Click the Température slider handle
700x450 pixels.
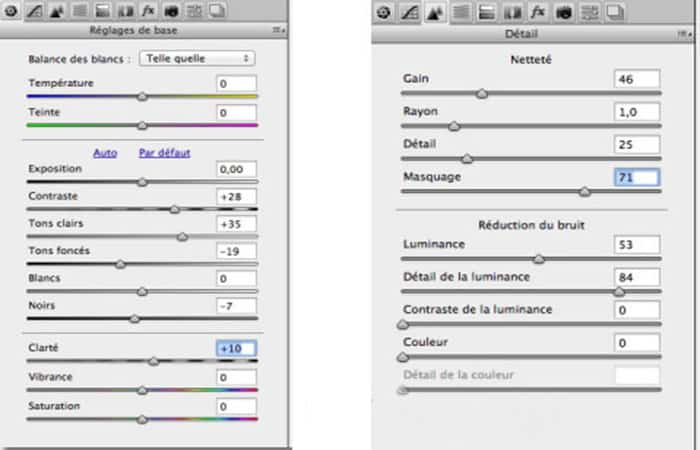(142, 96)
